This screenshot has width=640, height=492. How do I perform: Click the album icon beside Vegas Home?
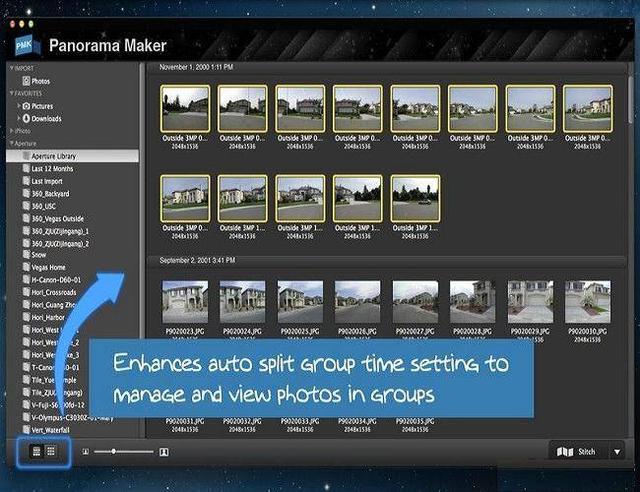point(26,267)
